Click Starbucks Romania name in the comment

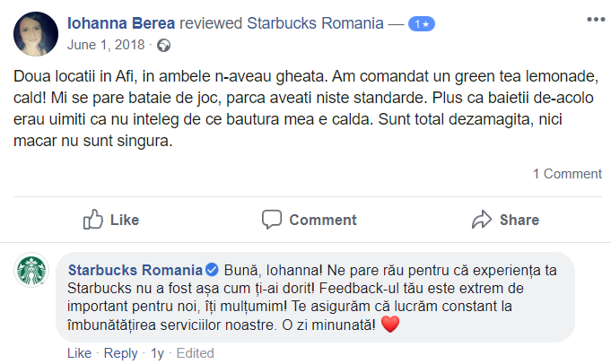pos(135,270)
